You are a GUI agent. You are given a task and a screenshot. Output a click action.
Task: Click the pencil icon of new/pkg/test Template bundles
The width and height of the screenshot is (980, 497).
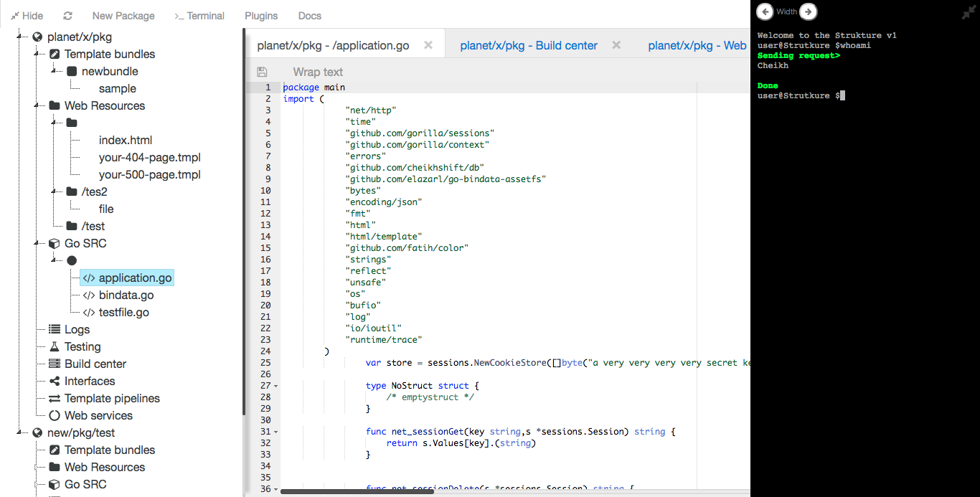[55, 450]
